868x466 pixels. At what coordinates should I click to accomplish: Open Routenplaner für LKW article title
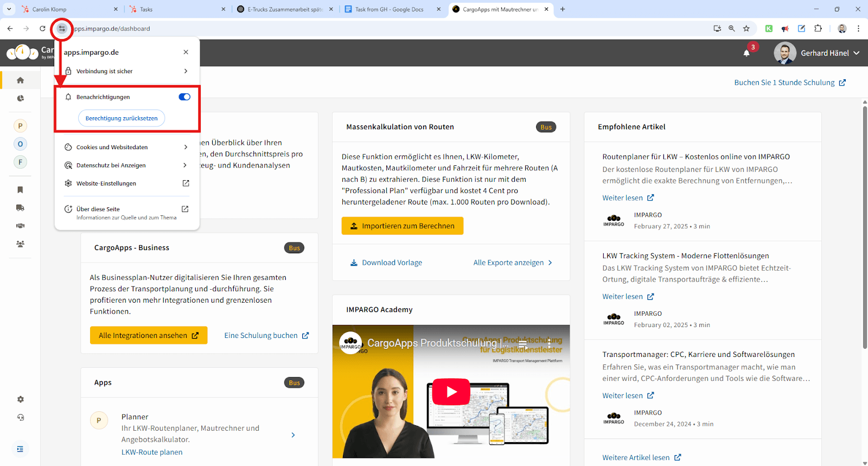pos(696,157)
